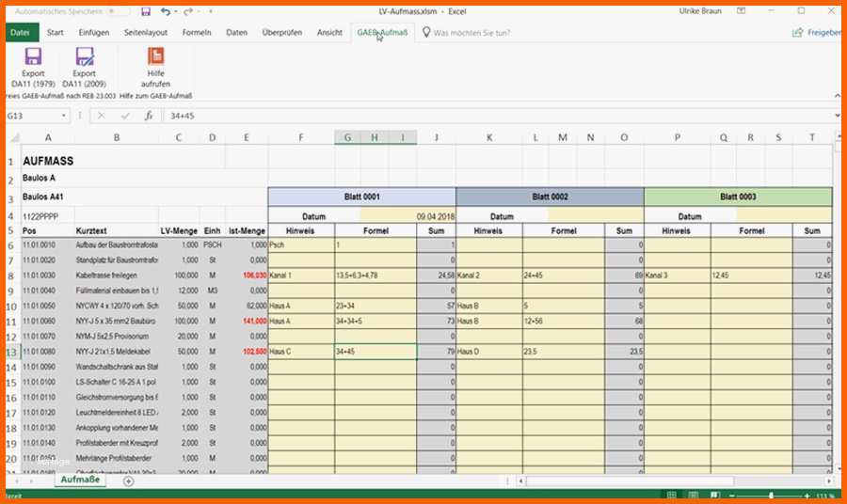Click the Redo arrow icon
The image size is (847, 504).
pos(187,11)
